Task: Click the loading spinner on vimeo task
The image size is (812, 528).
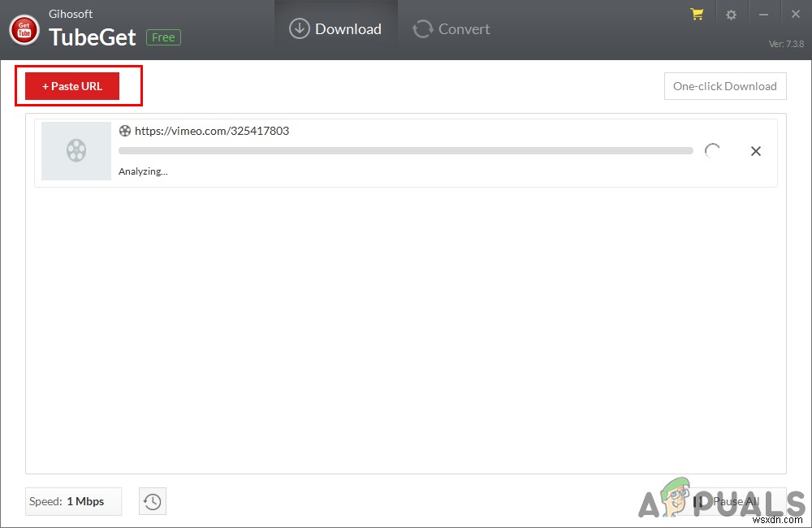Action: [713, 151]
